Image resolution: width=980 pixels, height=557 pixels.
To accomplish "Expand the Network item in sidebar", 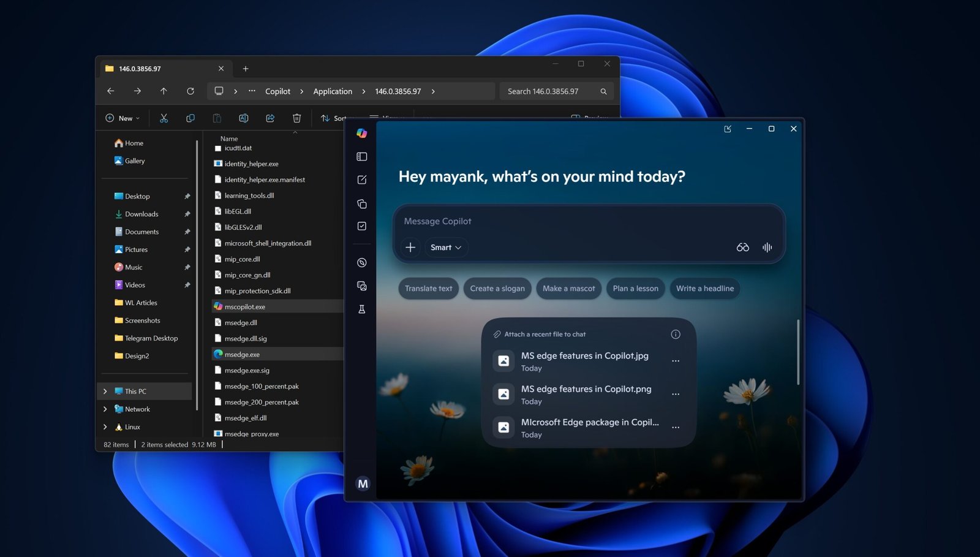I will point(105,409).
